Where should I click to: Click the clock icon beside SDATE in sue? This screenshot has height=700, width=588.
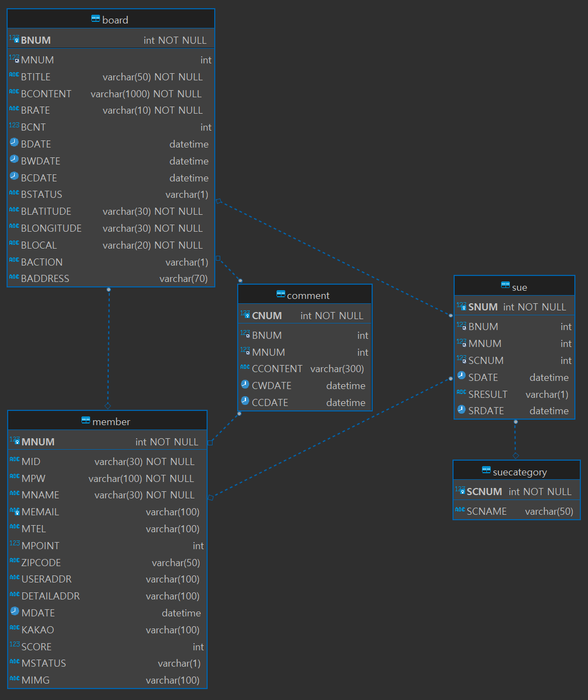click(462, 377)
